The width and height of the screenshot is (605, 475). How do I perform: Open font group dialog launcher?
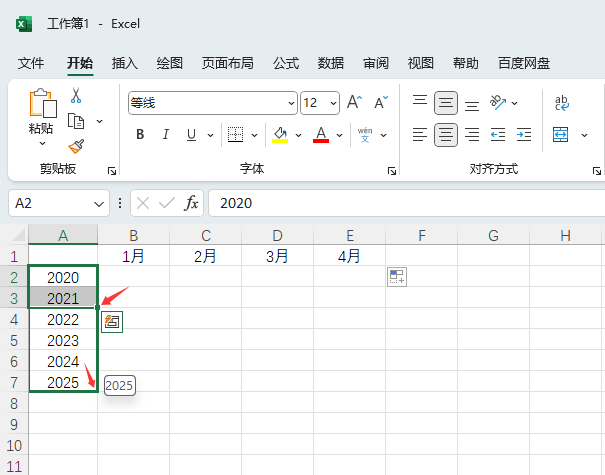coord(392,171)
